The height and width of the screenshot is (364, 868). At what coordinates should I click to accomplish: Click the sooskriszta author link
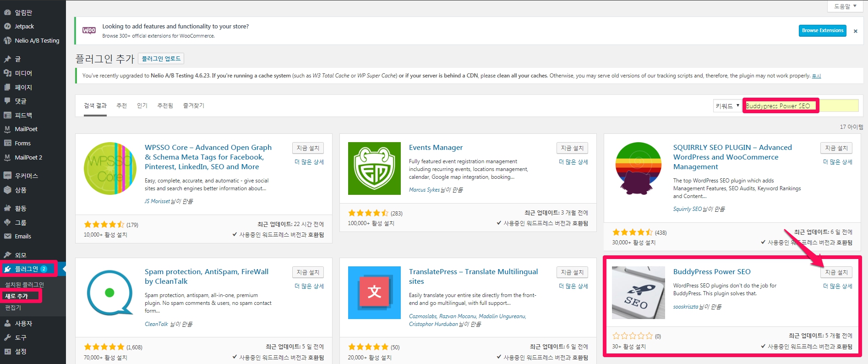pos(686,307)
